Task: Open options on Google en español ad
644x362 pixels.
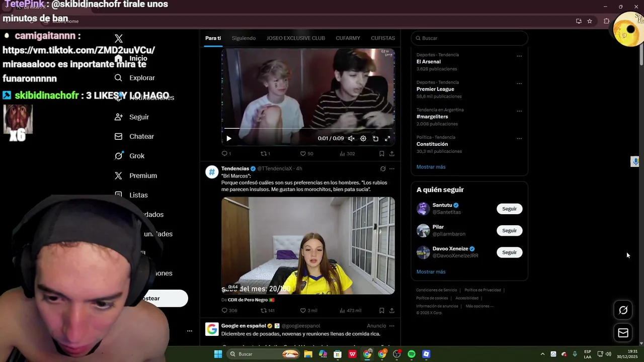Action: (392, 326)
